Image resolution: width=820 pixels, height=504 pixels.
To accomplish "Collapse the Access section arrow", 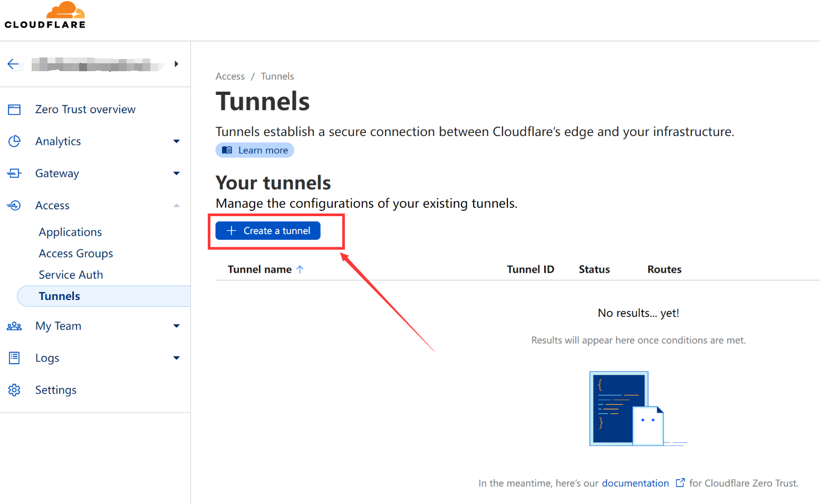I will (177, 206).
